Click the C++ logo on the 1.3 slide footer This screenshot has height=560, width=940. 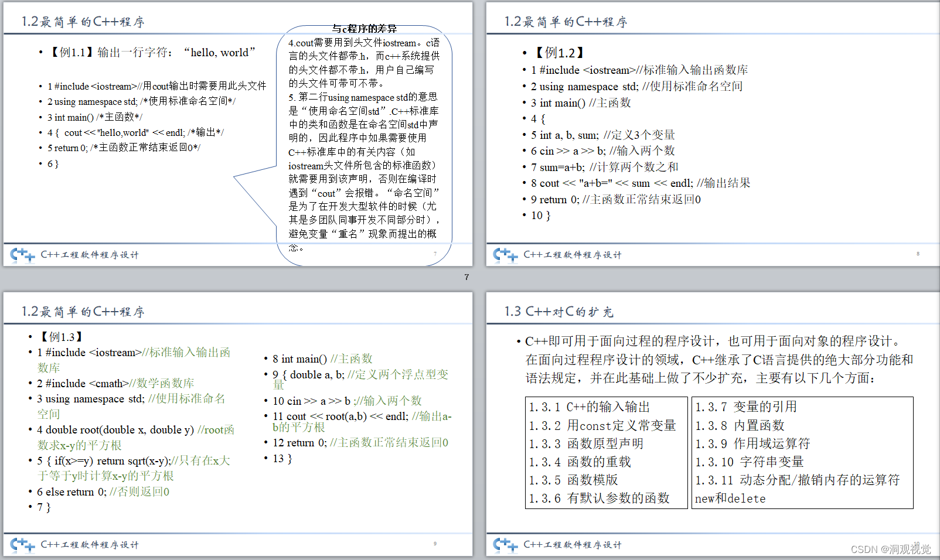505,545
